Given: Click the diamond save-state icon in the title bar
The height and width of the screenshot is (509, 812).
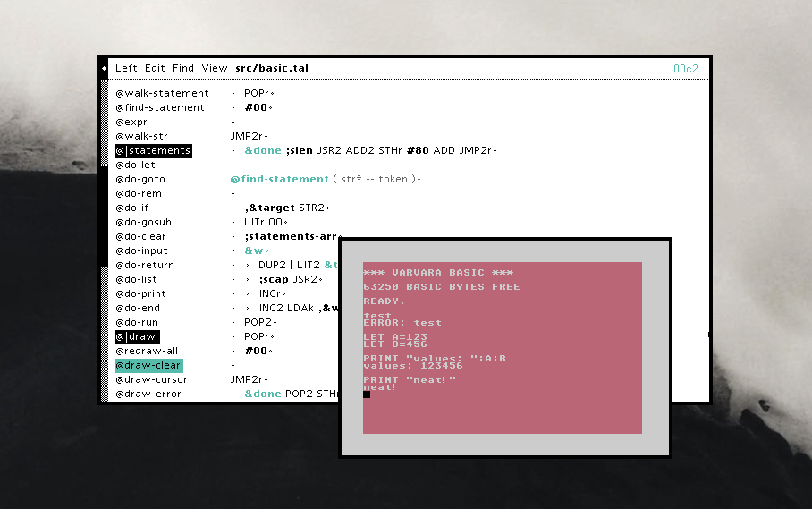Looking at the screenshot, I should 104,68.
